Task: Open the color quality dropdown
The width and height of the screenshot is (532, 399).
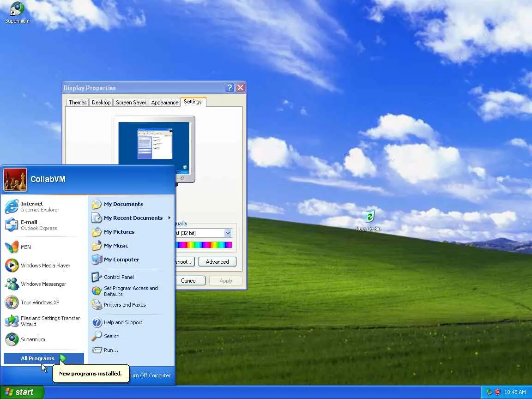Action: tap(228, 233)
